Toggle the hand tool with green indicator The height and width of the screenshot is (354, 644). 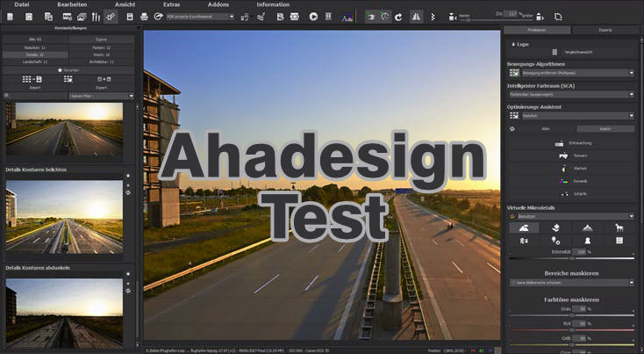click(370, 17)
